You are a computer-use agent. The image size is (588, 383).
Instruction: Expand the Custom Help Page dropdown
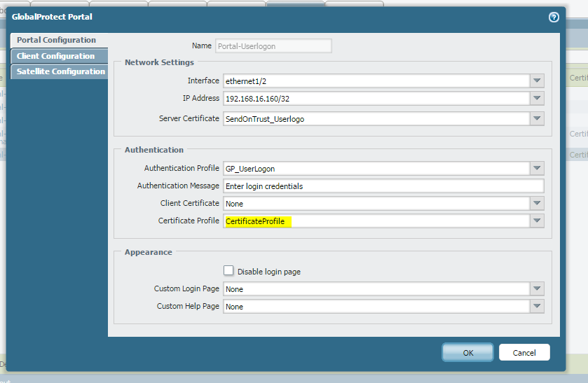[537, 307]
